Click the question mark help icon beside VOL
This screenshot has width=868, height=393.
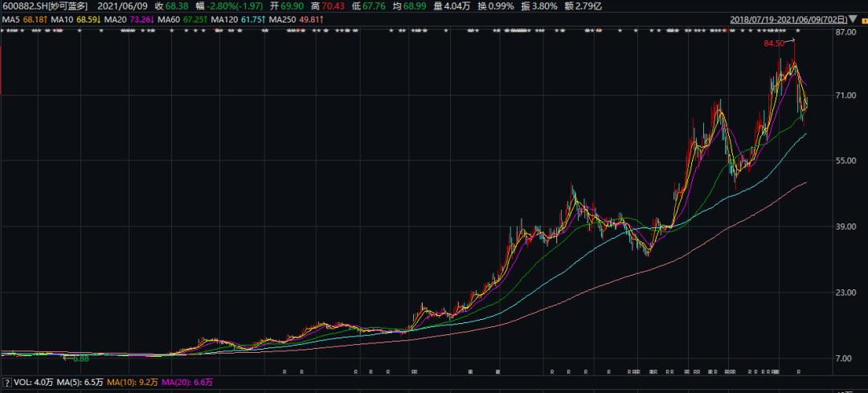[x=7, y=383]
